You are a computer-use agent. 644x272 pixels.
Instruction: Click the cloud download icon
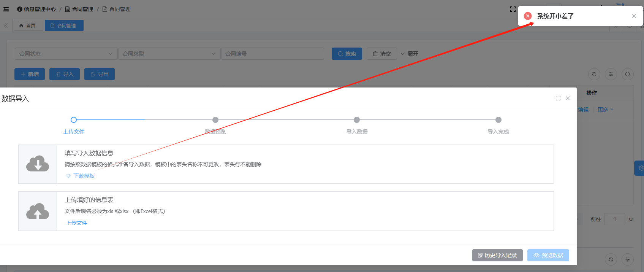38,164
